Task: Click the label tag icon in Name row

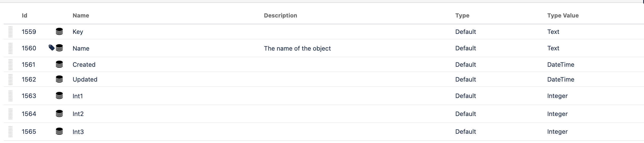Action: [51, 48]
